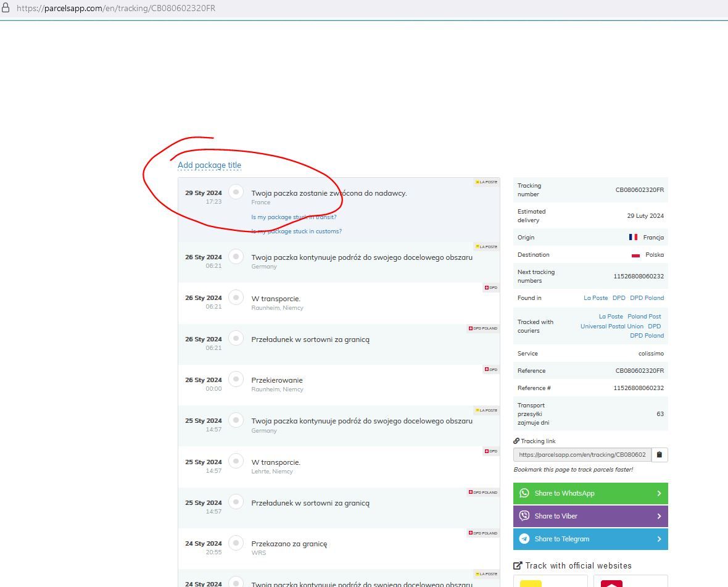Click the Telegram logo icon
This screenshot has height=587, width=728.
point(524,539)
